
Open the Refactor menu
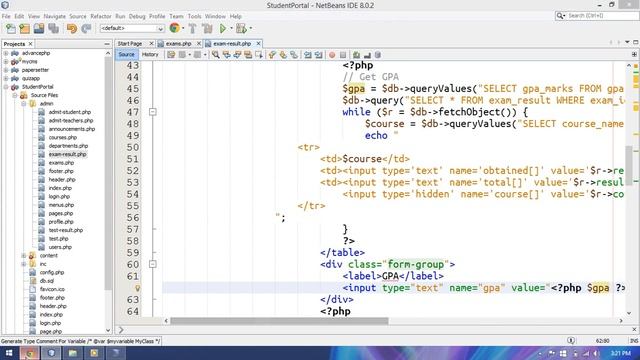tap(101, 16)
